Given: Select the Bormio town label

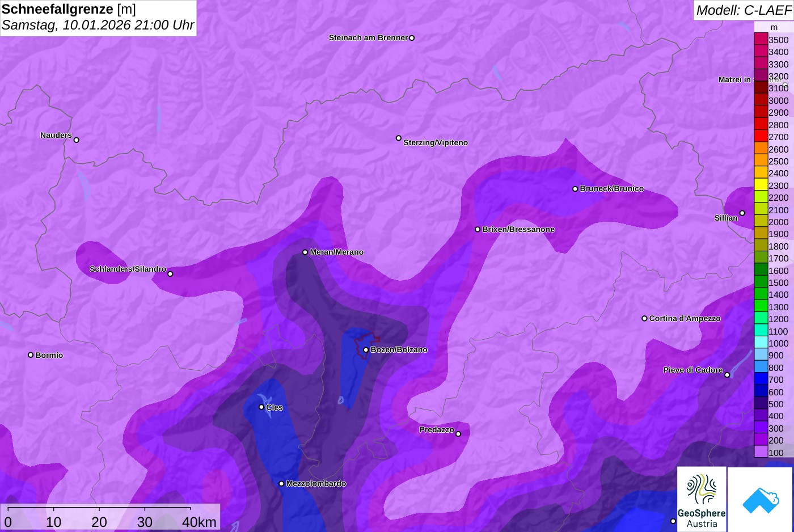Looking at the screenshot, I should click(x=49, y=356).
